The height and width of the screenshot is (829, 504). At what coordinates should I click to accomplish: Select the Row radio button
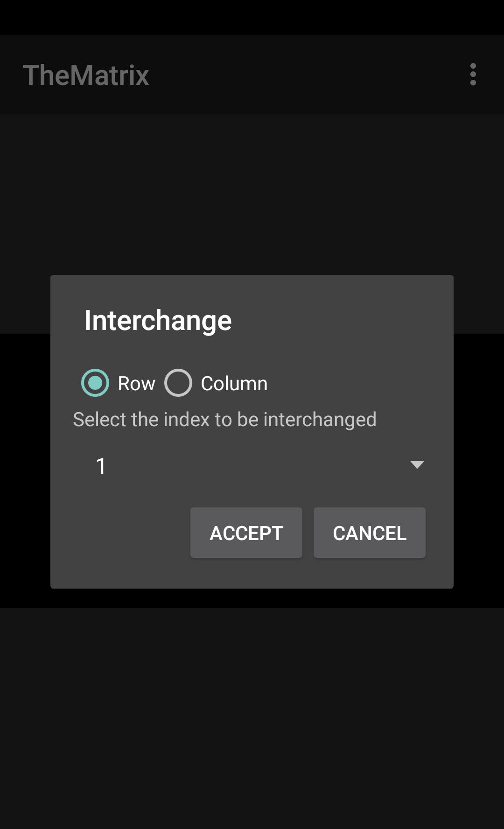[x=95, y=383]
